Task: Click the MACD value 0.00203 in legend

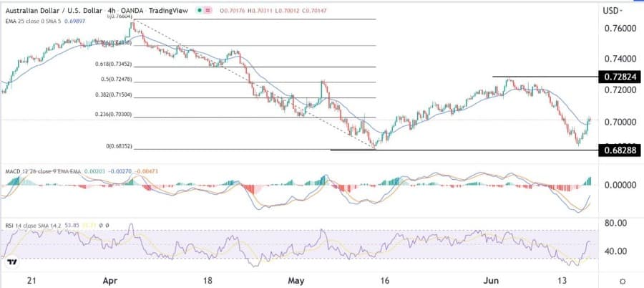Action: tap(94, 171)
